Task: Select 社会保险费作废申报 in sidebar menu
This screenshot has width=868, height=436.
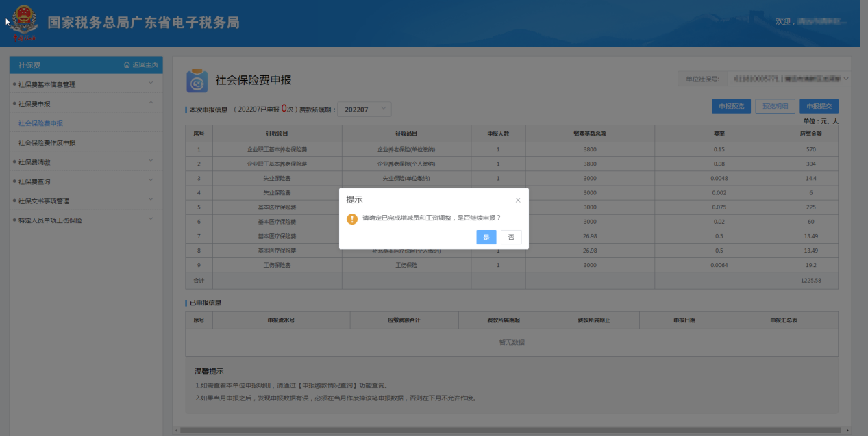Action: point(47,142)
